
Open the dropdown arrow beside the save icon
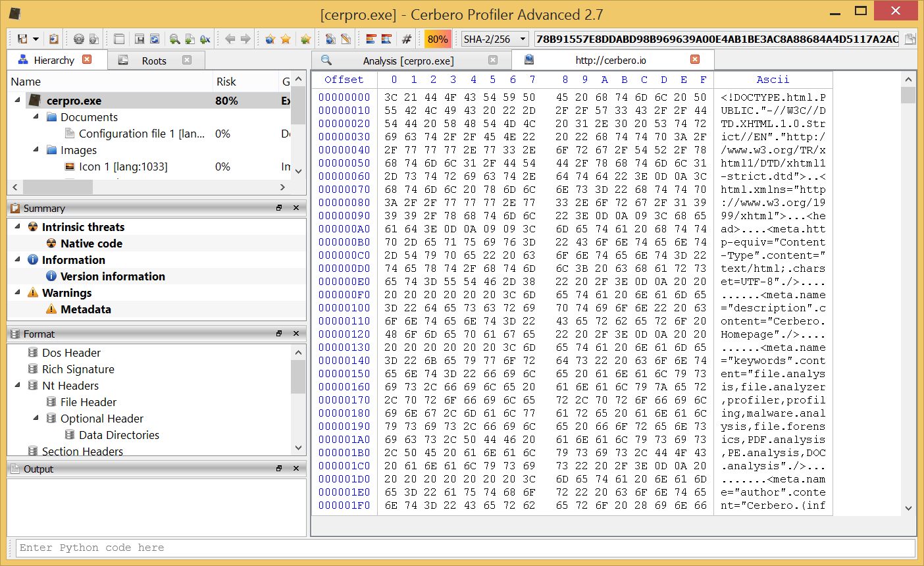coord(36,39)
